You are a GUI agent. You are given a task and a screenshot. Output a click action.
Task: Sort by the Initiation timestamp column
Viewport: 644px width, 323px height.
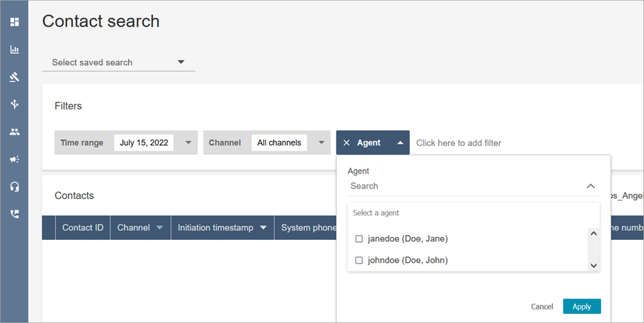(263, 228)
